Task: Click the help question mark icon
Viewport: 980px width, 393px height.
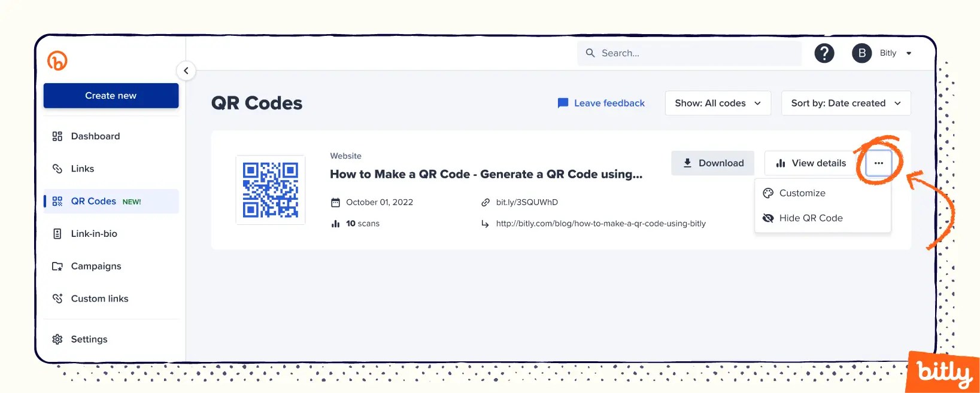Action: tap(824, 53)
